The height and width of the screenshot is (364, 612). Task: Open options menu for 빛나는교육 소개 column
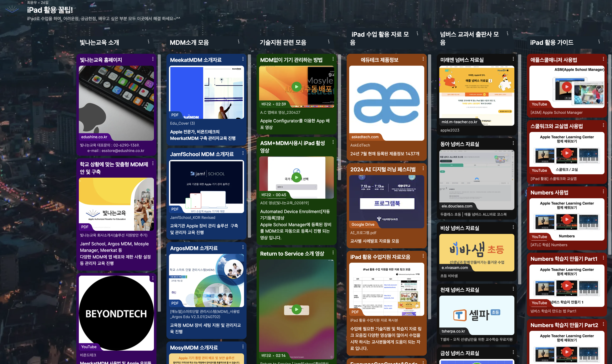click(149, 42)
